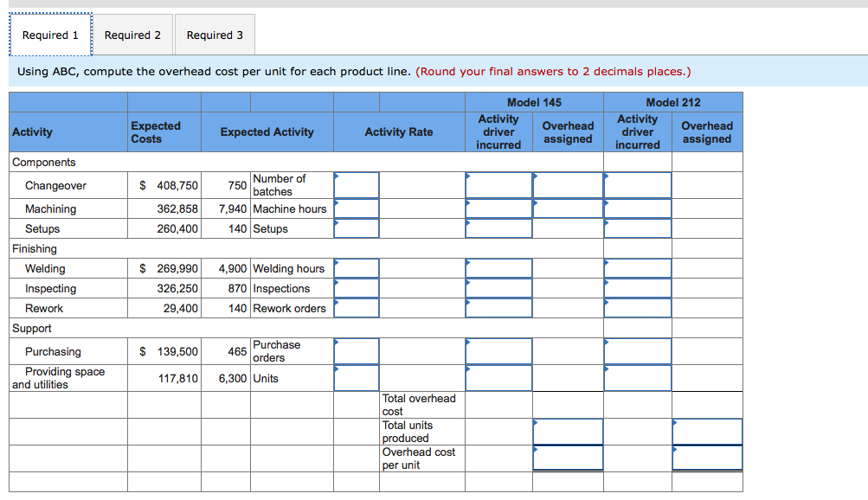Select the Inspecting activity rate input

357,288
